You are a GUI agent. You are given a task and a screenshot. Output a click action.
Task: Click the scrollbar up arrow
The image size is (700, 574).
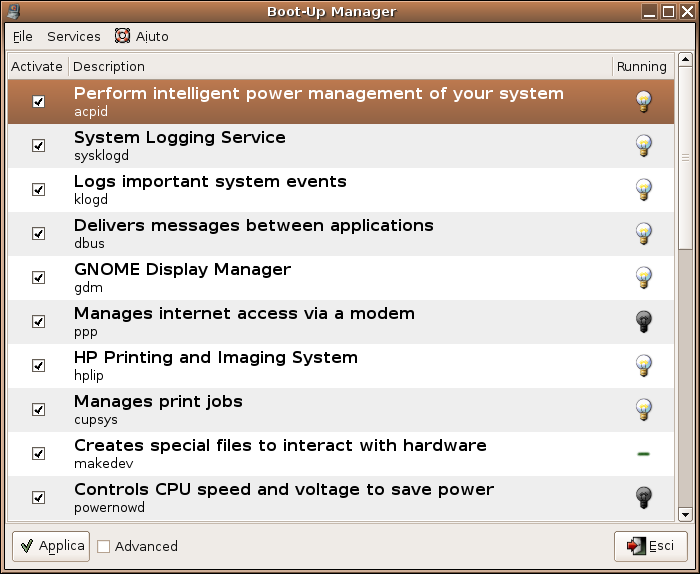coord(685,59)
